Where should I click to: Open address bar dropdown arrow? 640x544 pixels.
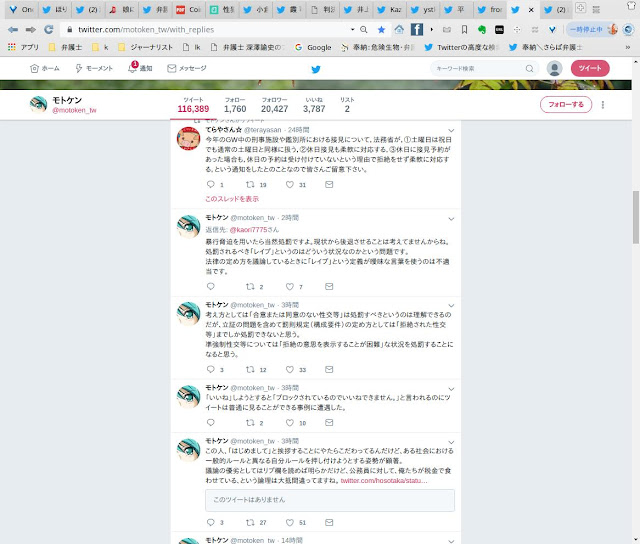352,29
